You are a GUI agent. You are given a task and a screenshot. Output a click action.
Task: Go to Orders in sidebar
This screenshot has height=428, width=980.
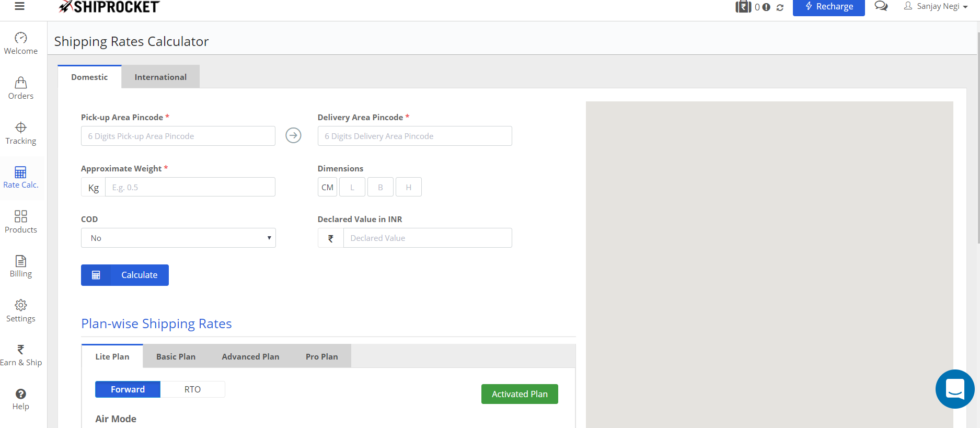pyautogui.click(x=21, y=88)
